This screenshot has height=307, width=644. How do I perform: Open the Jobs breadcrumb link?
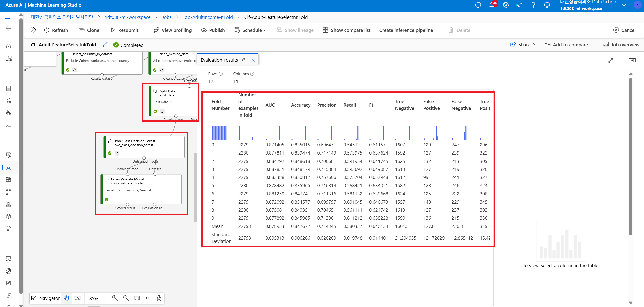point(167,17)
